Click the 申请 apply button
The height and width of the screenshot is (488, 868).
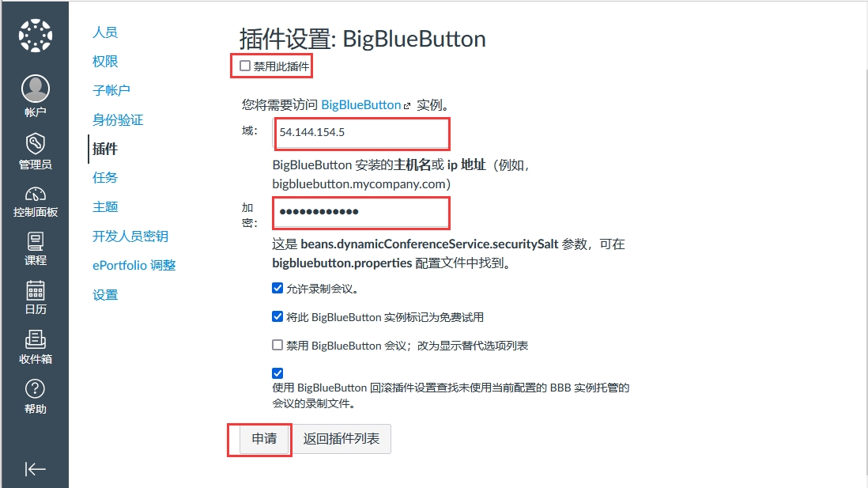[264, 439]
